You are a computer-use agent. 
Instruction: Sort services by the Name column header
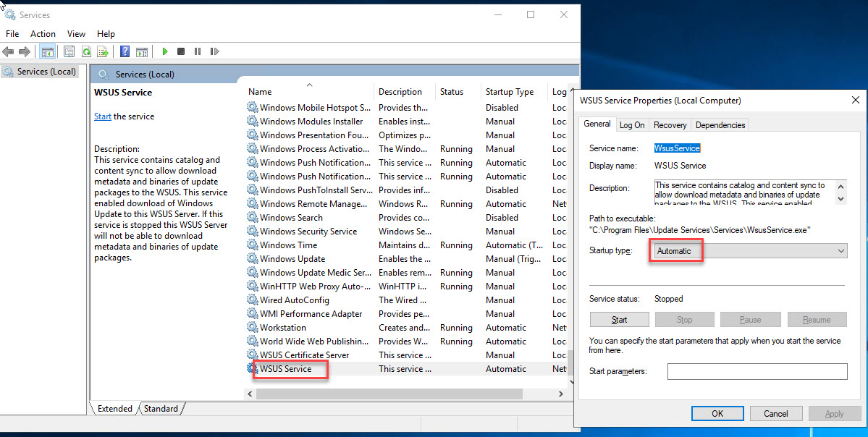(260, 92)
